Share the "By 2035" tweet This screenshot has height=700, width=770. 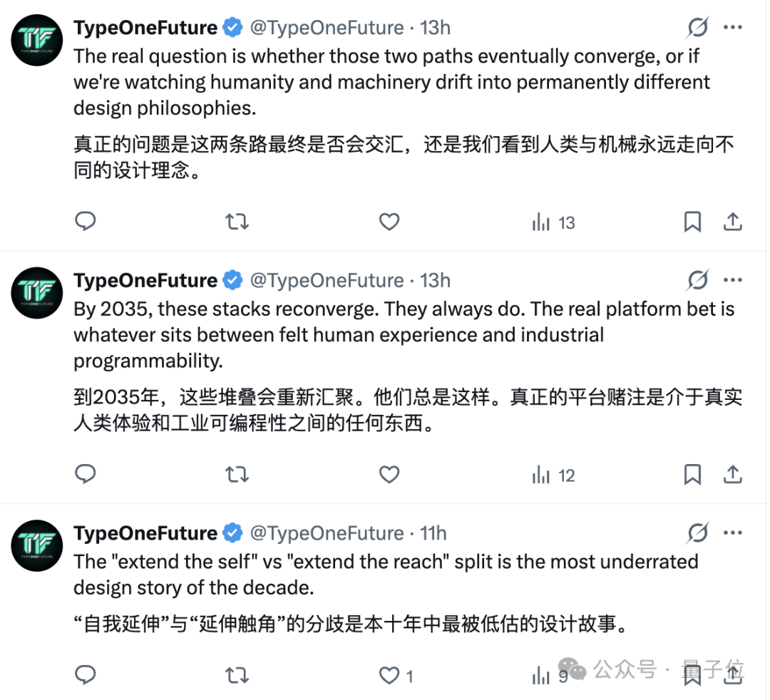coord(733,475)
